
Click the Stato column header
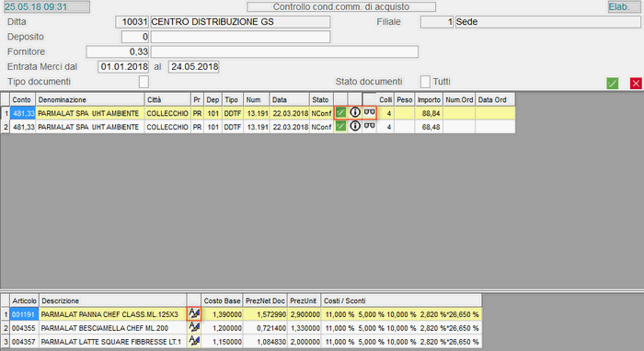[321, 99]
